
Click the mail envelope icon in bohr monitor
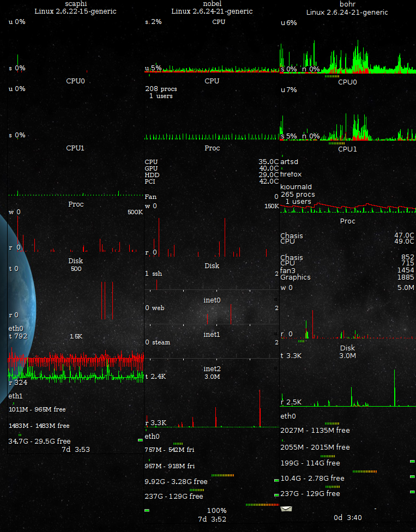pyautogui.click(x=286, y=509)
